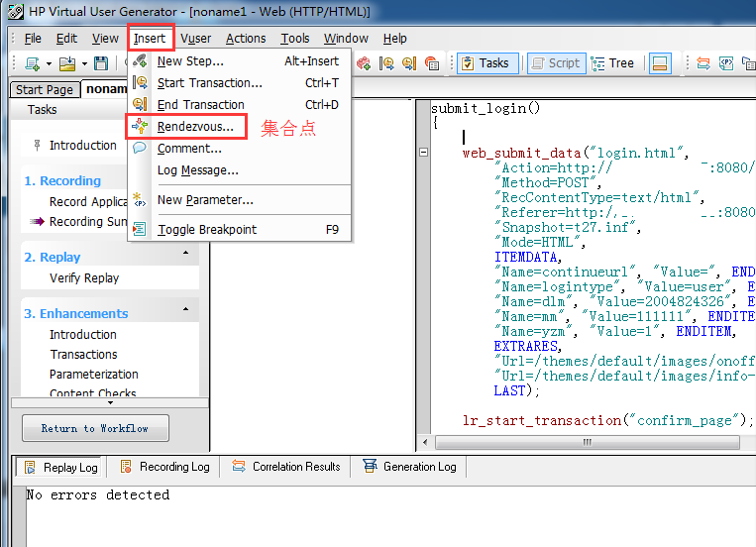Open Introduction under the Enhancements section
The image size is (756, 547).
[x=83, y=334]
